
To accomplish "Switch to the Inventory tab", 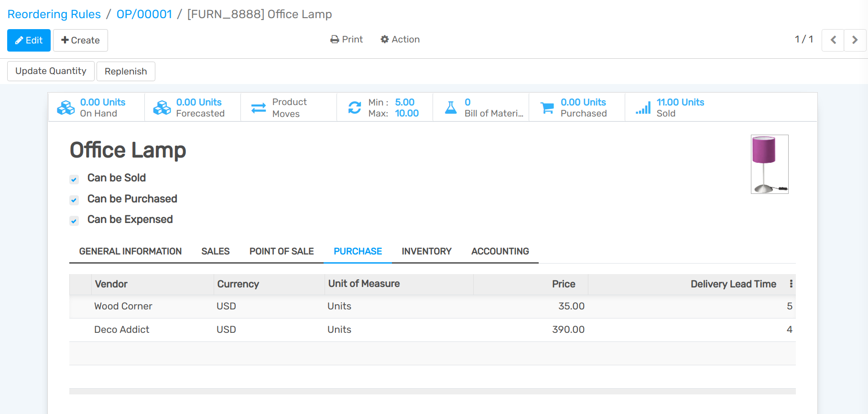I will [x=426, y=251].
